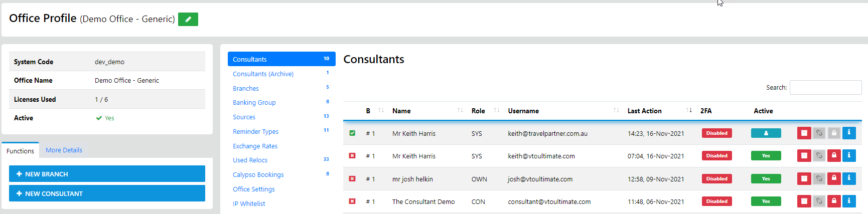
Task: Click red lock icon for The Consultant Demo
Action: click(834, 201)
